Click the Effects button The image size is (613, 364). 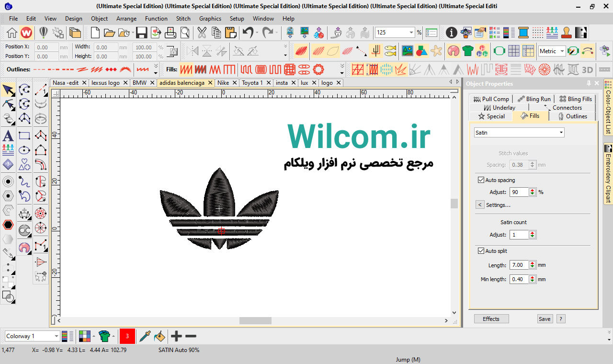(491, 319)
